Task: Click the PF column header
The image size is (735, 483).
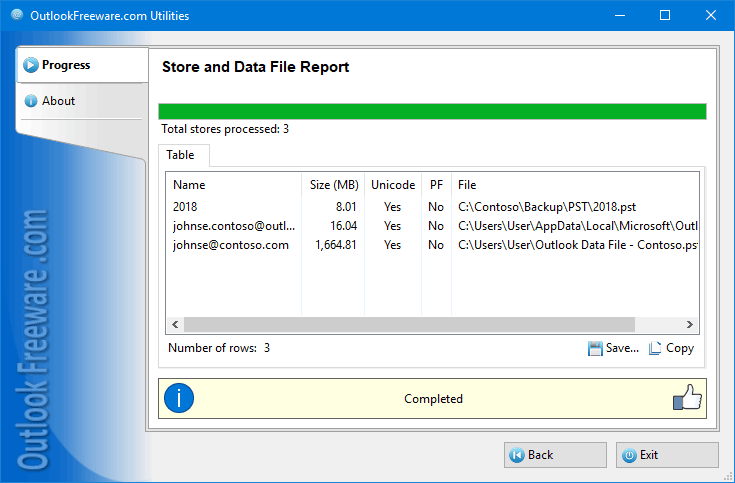Action: 436,185
